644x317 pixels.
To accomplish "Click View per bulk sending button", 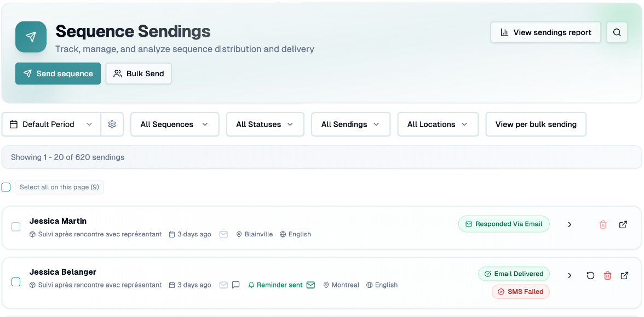I will pos(536,124).
